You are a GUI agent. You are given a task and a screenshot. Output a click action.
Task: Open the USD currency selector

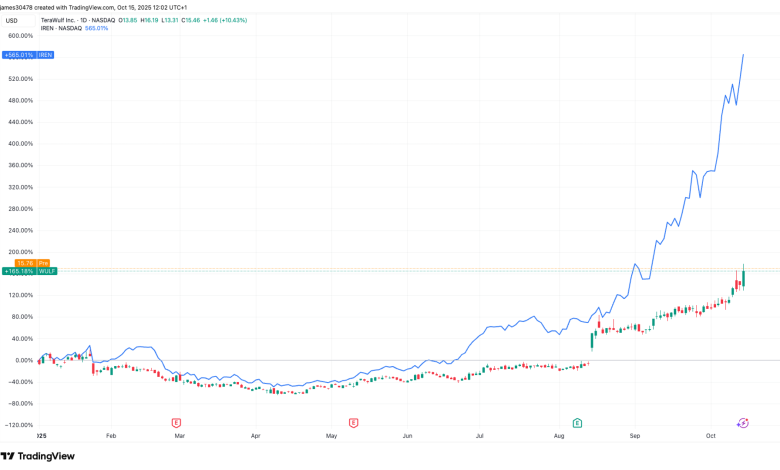tap(11, 20)
